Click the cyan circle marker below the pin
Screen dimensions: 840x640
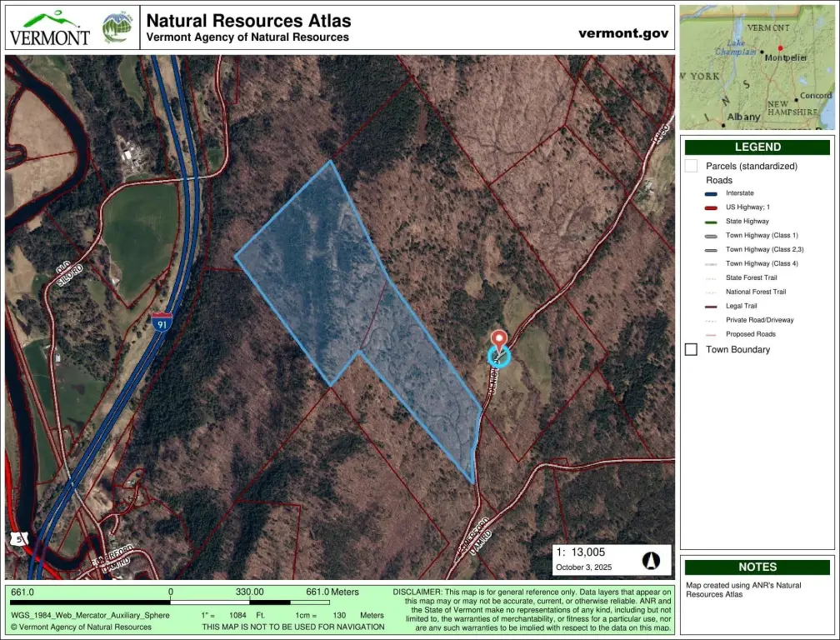pos(498,357)
